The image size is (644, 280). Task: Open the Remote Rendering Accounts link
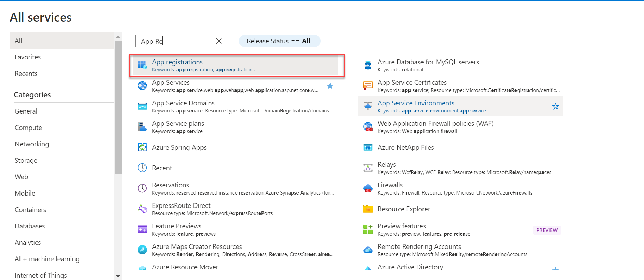[419, 246]
